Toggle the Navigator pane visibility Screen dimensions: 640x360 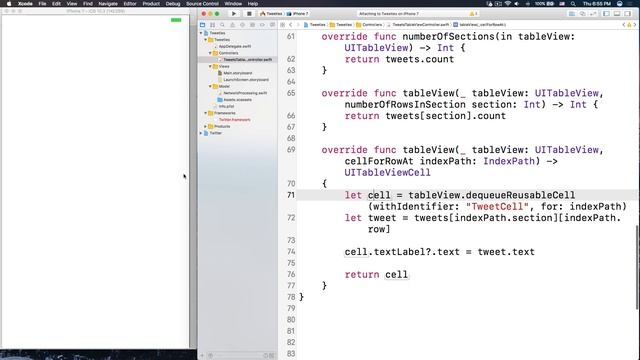607,13
